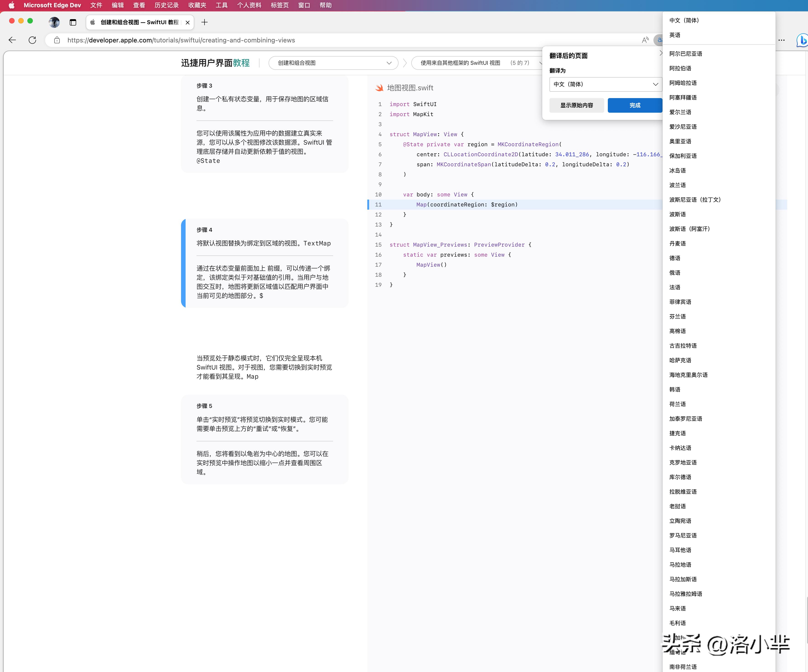
Task: Open the 历史记录 menu in menu bar
Action: click(x=166, y=5)
